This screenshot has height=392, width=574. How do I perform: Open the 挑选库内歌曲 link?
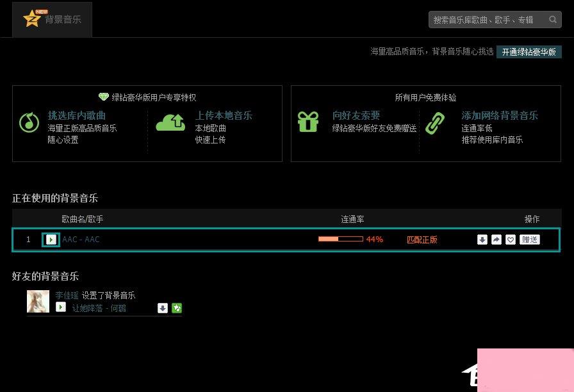point(76,116)
